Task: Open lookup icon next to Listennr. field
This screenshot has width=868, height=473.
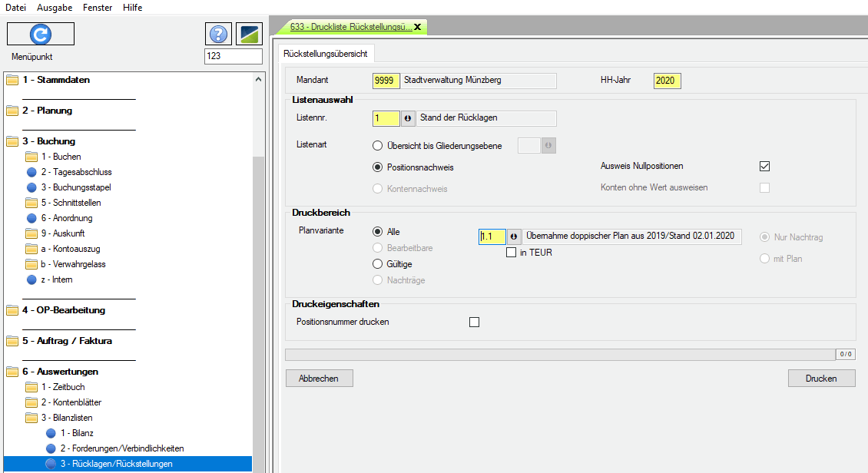Action: (x=407, y=118)
